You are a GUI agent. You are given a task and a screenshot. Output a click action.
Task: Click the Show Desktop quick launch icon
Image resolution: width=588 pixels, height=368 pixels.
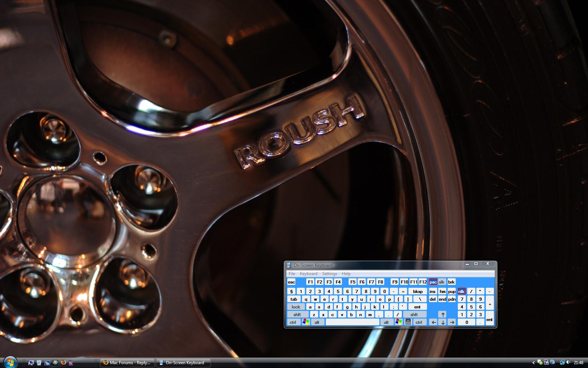click(31, 363)
